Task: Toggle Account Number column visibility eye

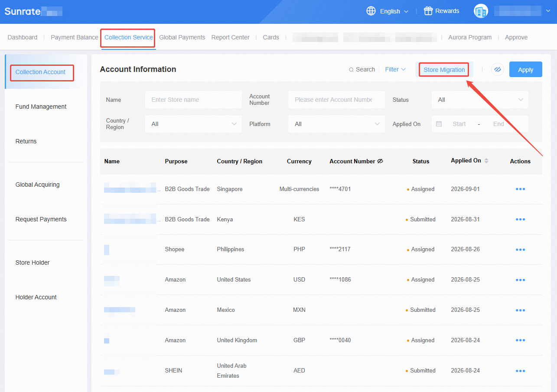Action: (380, 161)
